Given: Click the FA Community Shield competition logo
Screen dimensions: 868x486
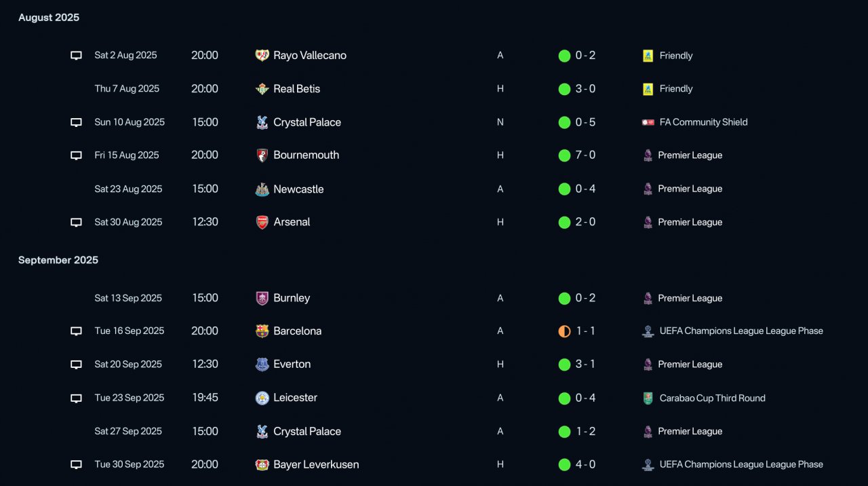Looking at the screenshot, I should (648, 122).
